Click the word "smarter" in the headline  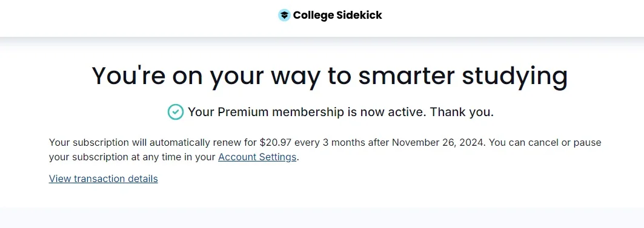[x=406, y=76]
